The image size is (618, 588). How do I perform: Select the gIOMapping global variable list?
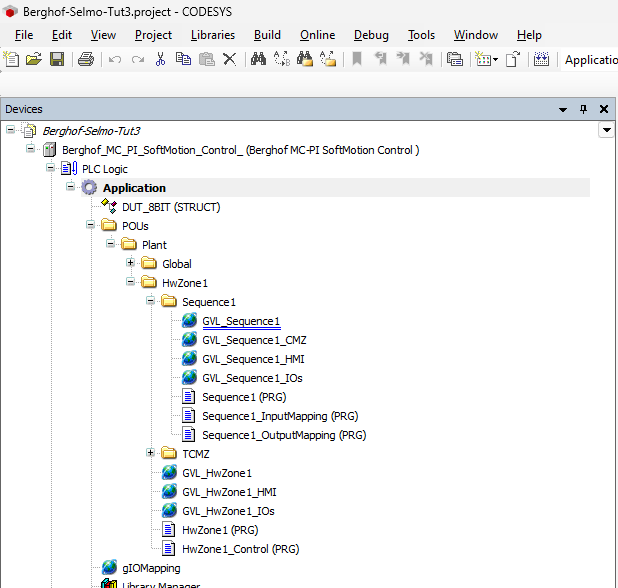(x=151, y=568)
